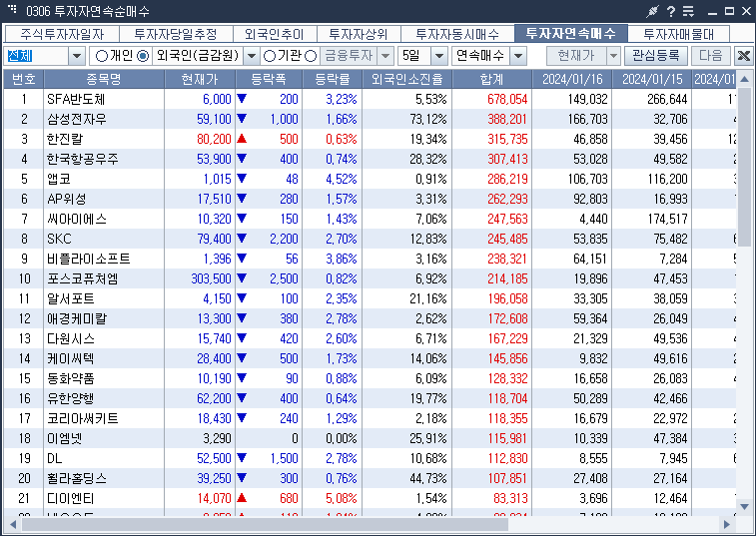
Task: Expand the 현재가 dropdown arrow
Action: pos(613,56)
